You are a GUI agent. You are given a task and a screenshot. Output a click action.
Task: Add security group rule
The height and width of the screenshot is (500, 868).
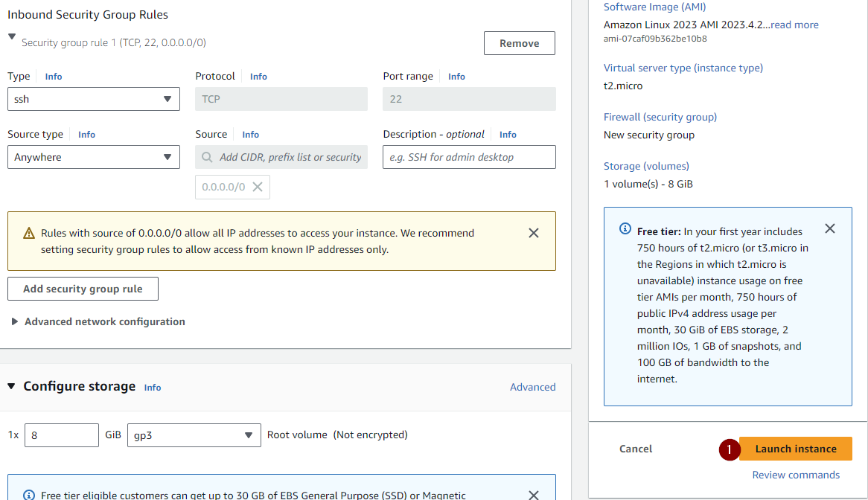click(83, 289)
